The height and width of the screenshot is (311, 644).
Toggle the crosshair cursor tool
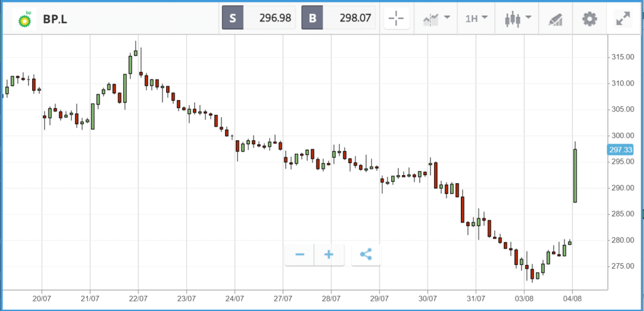(x=396, y=18)
